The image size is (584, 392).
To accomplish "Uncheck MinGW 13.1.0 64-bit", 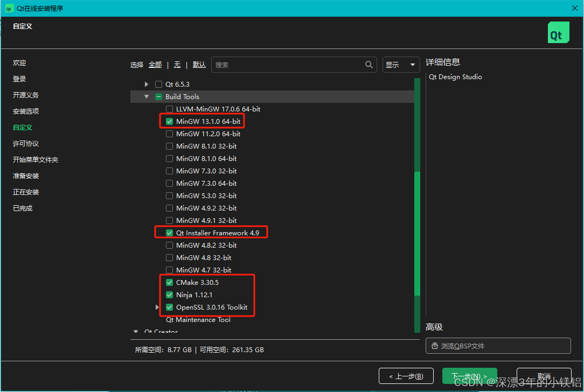I will coord(170,121).
